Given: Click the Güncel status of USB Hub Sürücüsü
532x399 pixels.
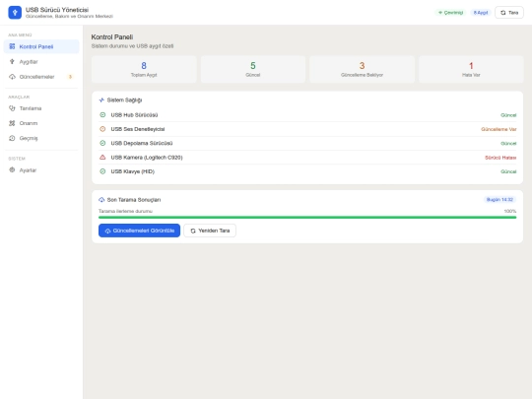Looking at the screenshot, I should pos(508,115).
